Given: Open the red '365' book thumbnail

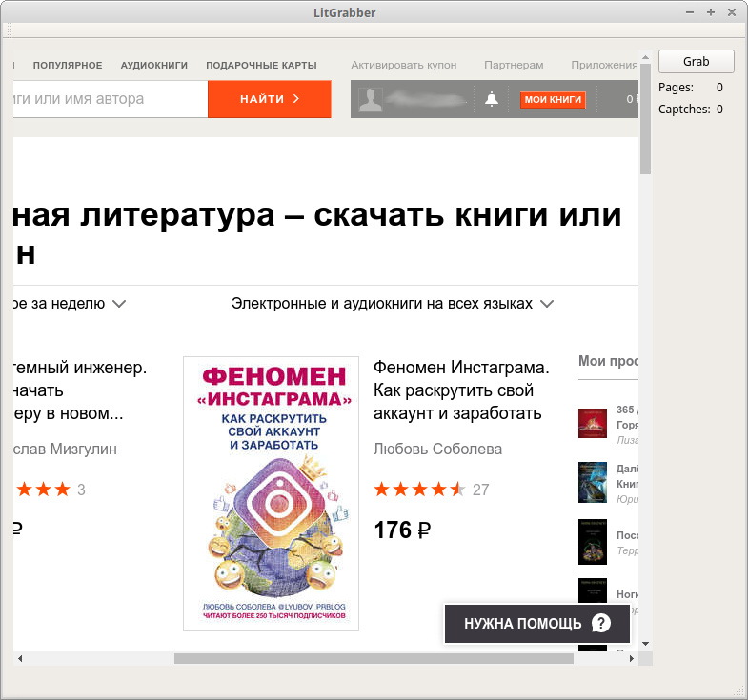Looking at the screenshot, I should (x=593, y=423).
